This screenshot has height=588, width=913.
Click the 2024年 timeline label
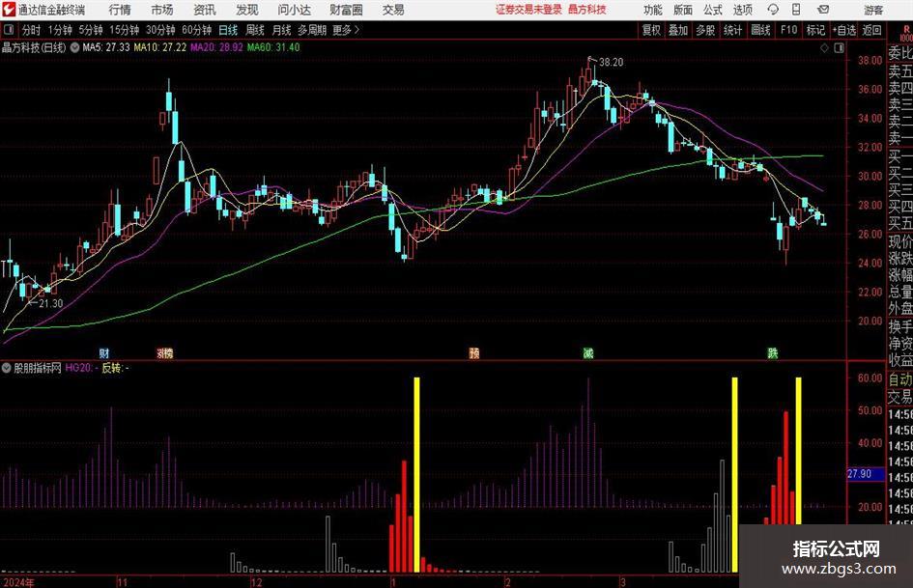[x=18, y=582]
